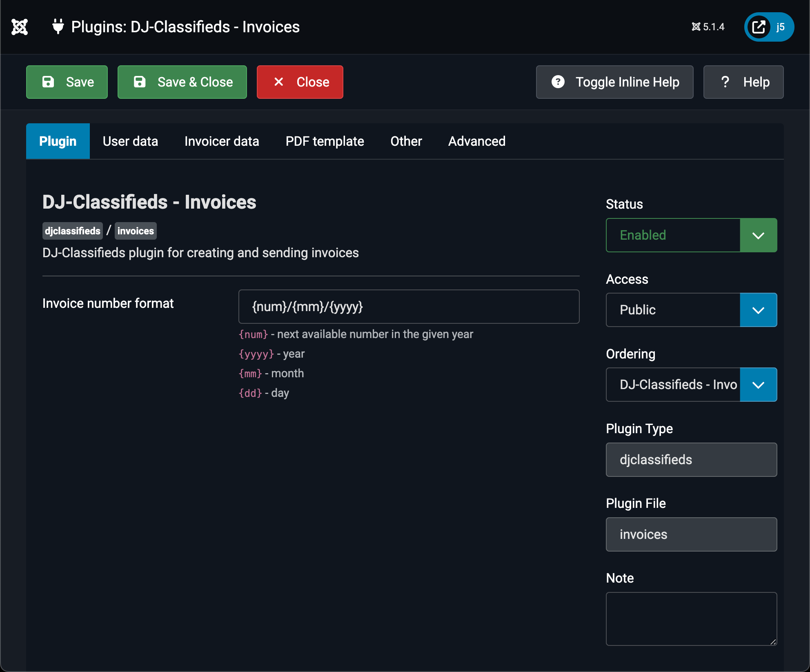Click the Save & Close button

coord(182,82)
